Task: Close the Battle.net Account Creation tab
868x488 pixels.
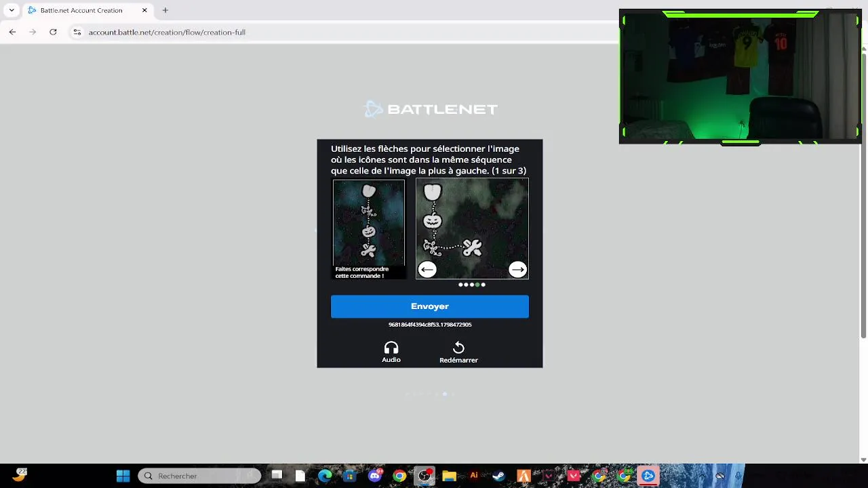Action: [x=144, y=10]
